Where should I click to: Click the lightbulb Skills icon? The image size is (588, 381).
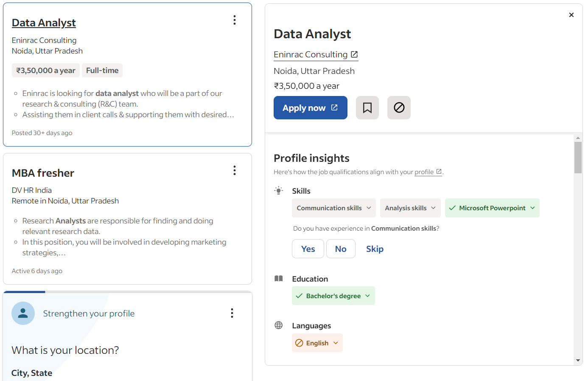[x=279, y=190]
